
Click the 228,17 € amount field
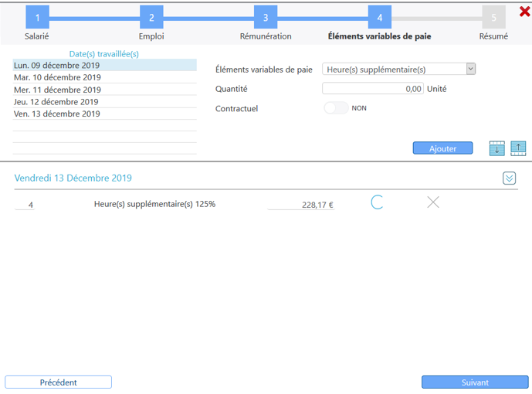click(301, 205)
